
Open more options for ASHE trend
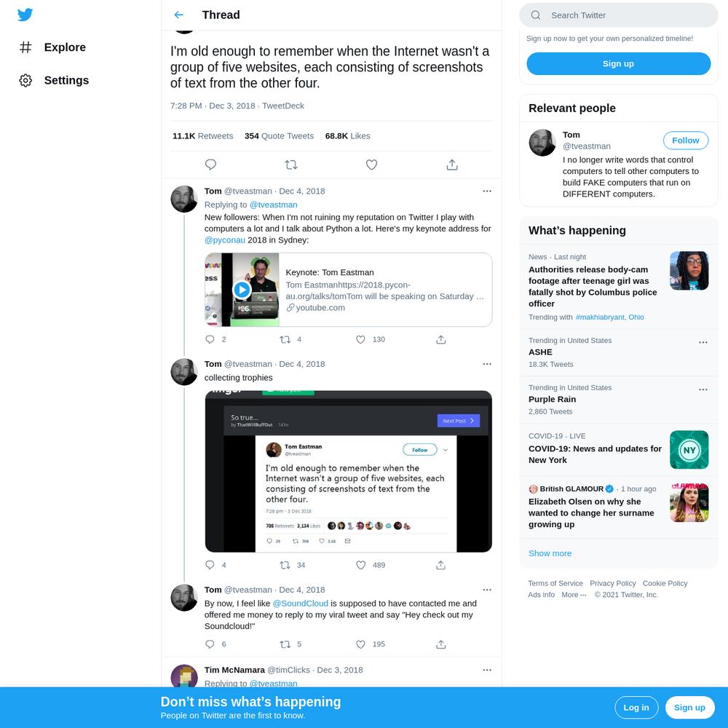(x=703, y=342)
